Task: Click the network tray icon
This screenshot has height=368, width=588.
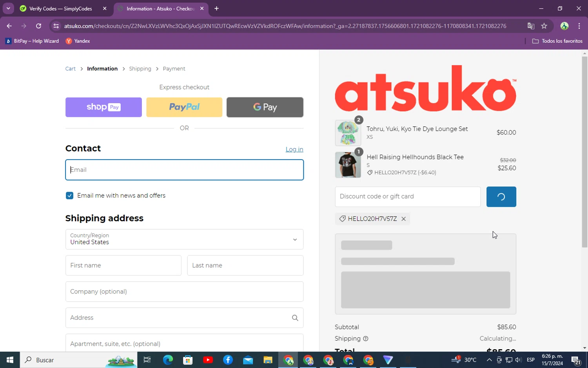Action: coord(509,360)
